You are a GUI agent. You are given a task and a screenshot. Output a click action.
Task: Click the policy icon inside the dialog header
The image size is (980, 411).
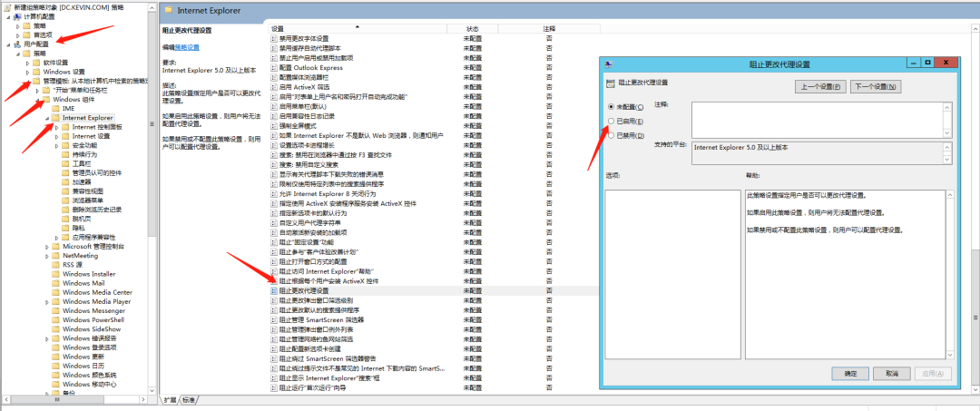(610, 82)
